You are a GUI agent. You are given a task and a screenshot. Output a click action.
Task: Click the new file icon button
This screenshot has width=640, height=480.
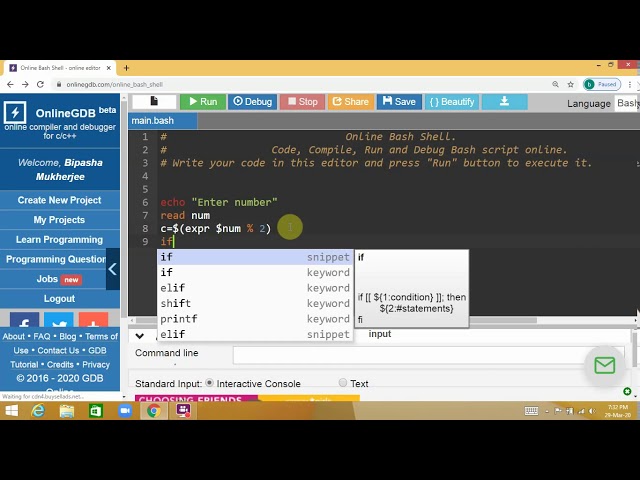pyautogui.click(x=154, y=102)
